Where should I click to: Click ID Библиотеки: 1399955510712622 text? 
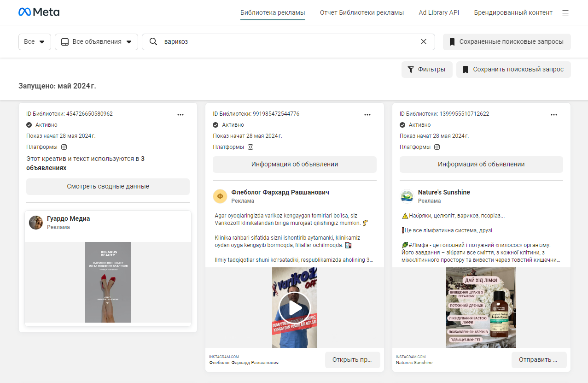[x=444, y=114]
